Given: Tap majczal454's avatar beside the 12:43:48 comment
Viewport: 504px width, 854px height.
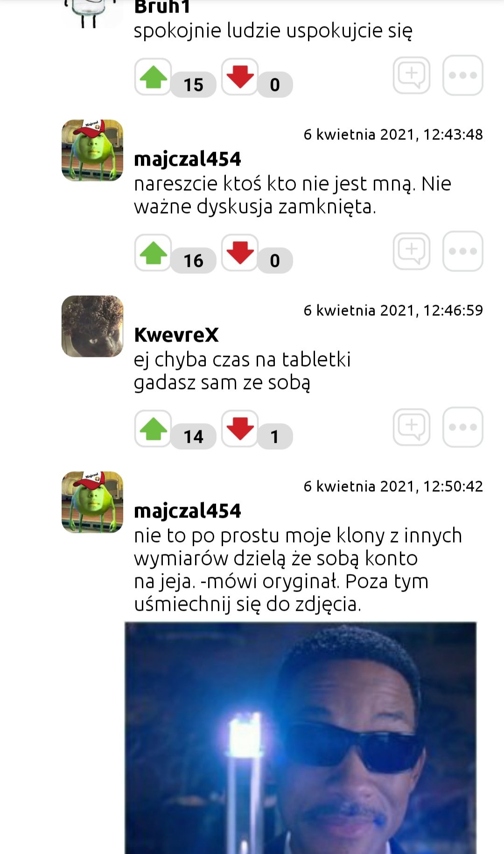Looking at the screenshot, I should (x=92, y=150).
